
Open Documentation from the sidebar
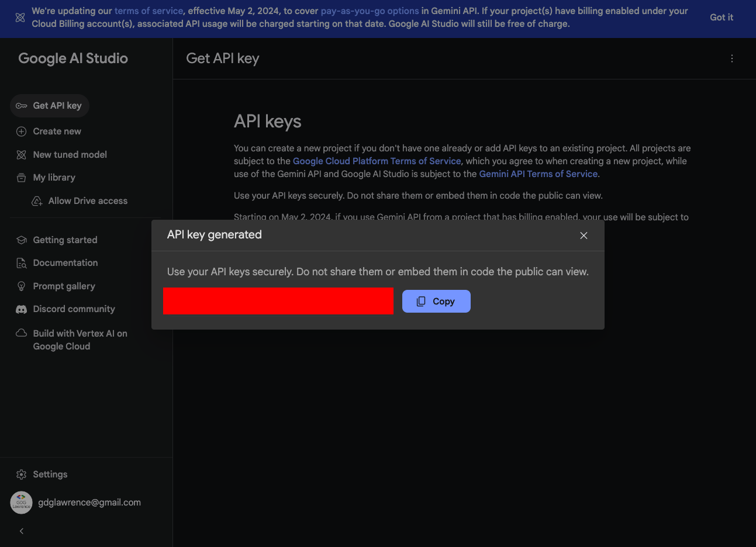(65, 263)
